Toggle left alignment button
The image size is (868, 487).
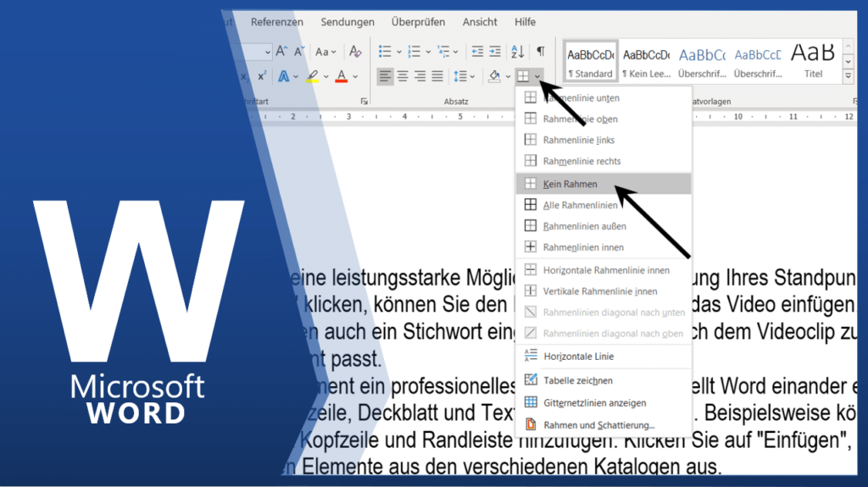click(386, 76)
